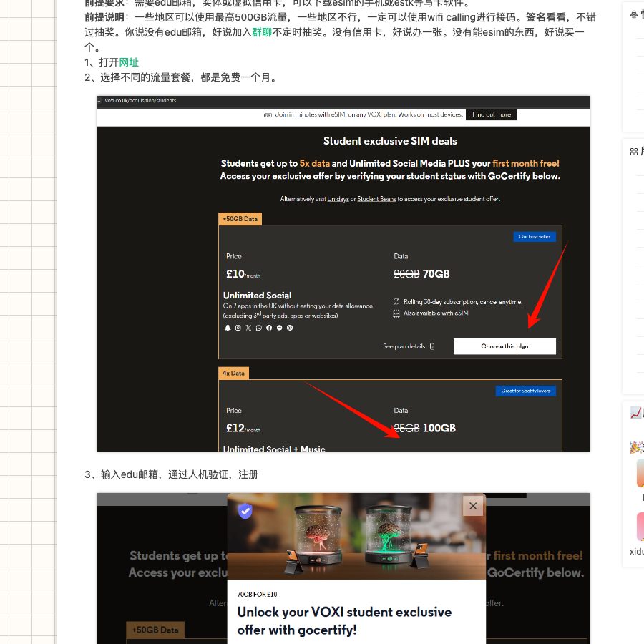The height and width of the screenshot is (644, 644).
Task: Click Choose this plan for 70GB
Action: point(504,346)
